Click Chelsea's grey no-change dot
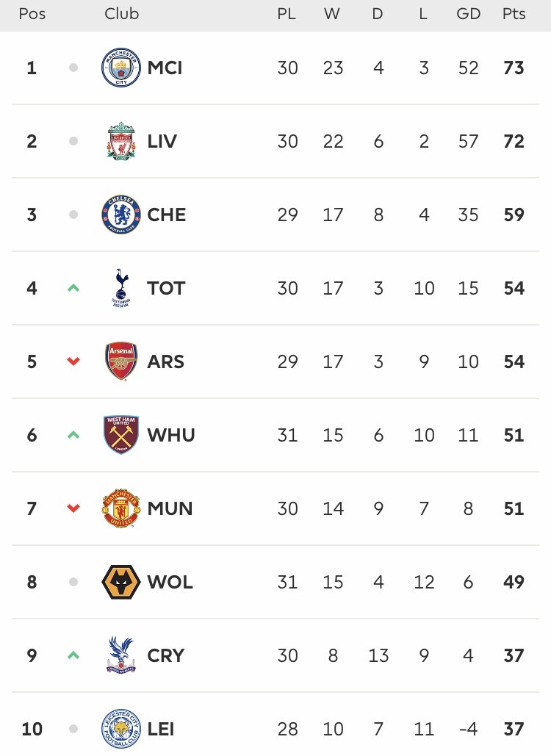The image size is (551, 756). tap(73, 215)
